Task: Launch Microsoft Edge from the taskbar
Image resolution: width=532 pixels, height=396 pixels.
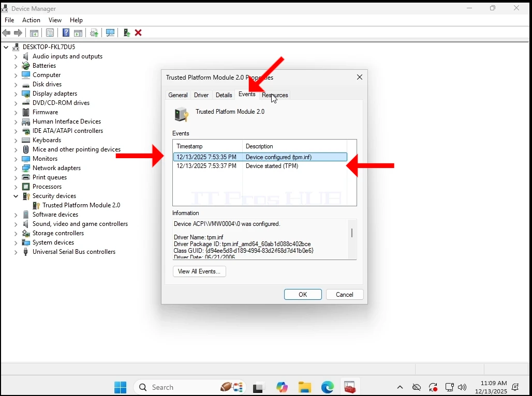Action: (x=328, y=387)
